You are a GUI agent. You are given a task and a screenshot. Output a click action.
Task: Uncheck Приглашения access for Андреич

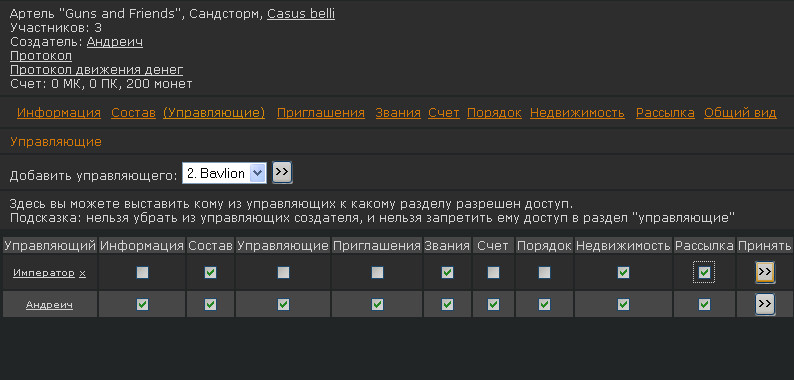pyautogui.click(x=377, y=305)
